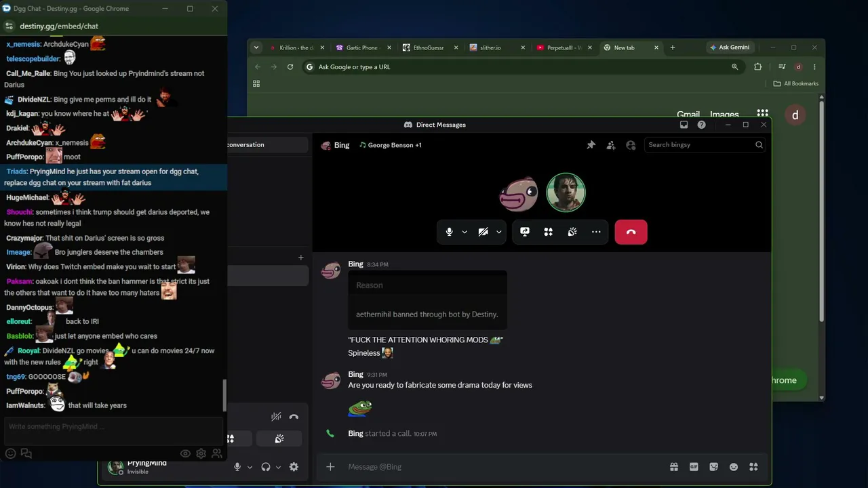Screen dimensions: 868x488
Task: Open more call options ellipsis
Action: pos(596,232)
